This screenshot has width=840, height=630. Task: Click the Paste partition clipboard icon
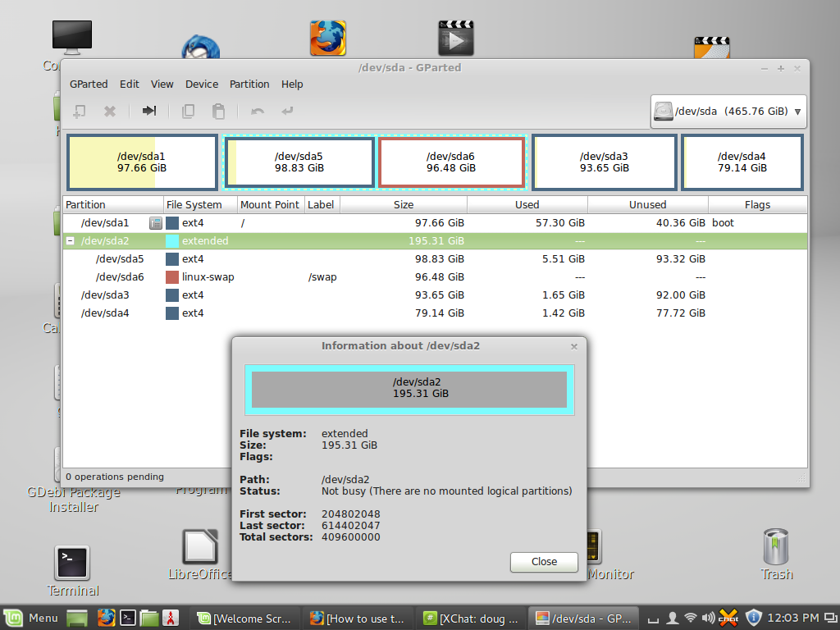218,112
